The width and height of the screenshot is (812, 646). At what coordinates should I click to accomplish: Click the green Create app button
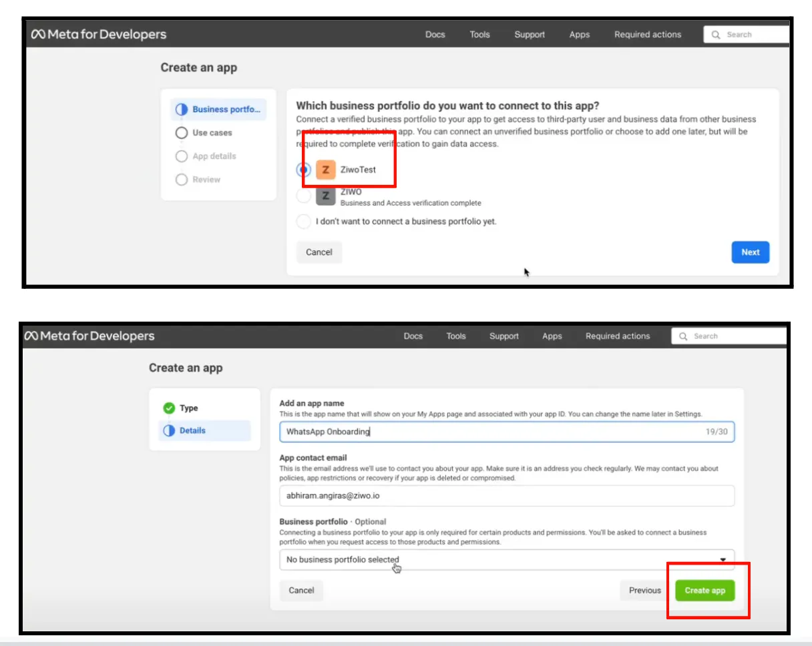coord(705,591)
